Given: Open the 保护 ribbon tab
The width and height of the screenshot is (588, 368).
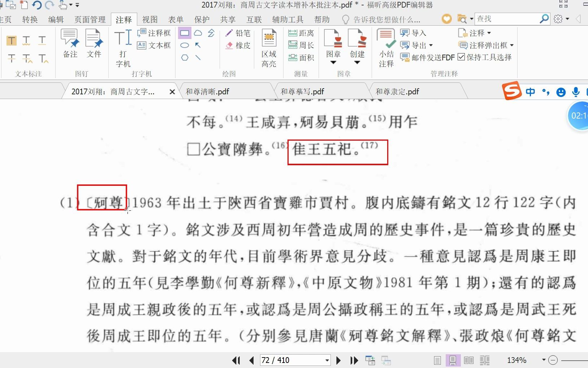Looking at the screenshot, I should click(x=202, y=20).
